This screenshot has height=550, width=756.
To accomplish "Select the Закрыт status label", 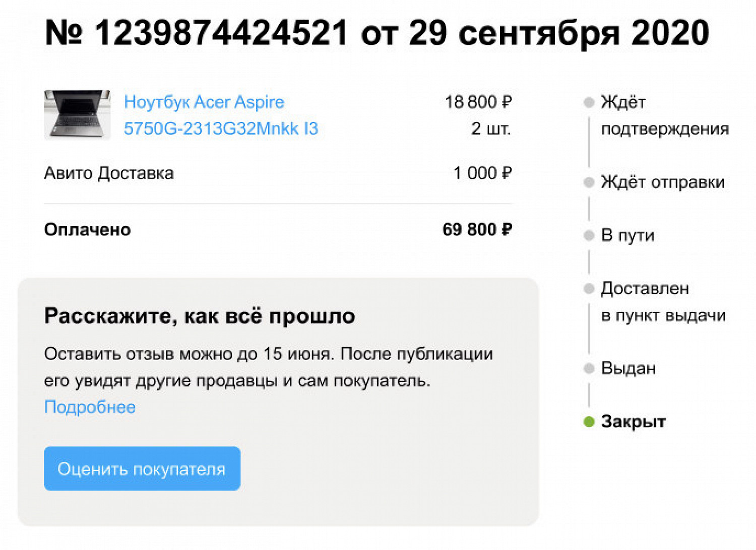I will pos(633,422).
